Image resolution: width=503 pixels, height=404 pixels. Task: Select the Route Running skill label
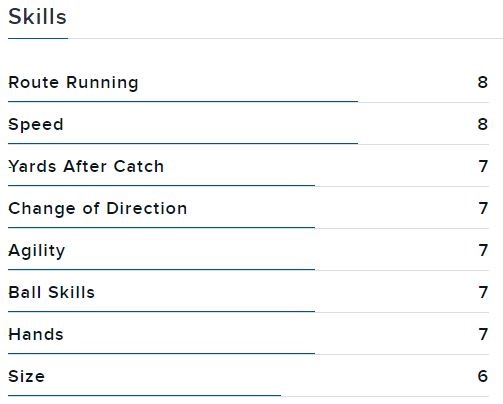coord(73,83)
